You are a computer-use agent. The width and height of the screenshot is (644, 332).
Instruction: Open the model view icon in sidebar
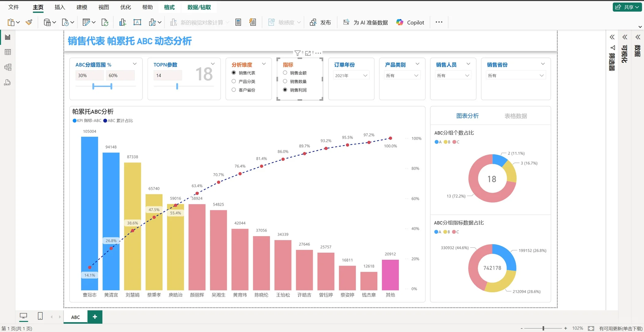(8, 67)
